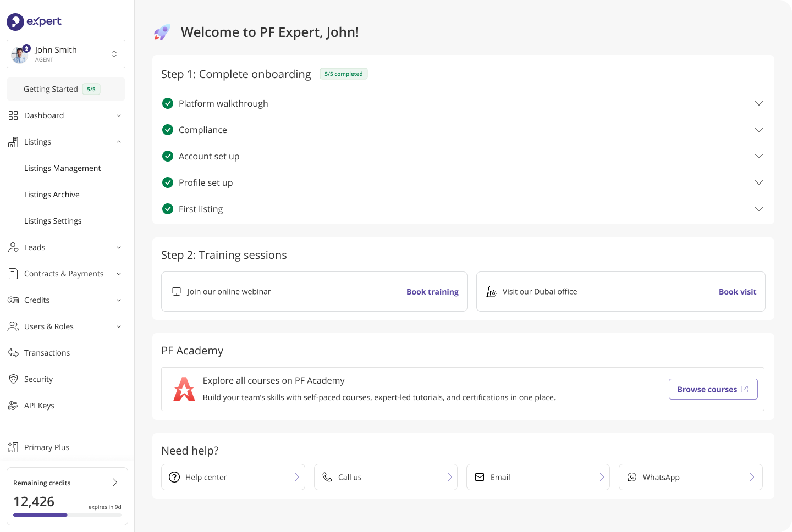The height and width of the screenshot is (532, 792).
Task: Open the Security page
Action: 38,379
